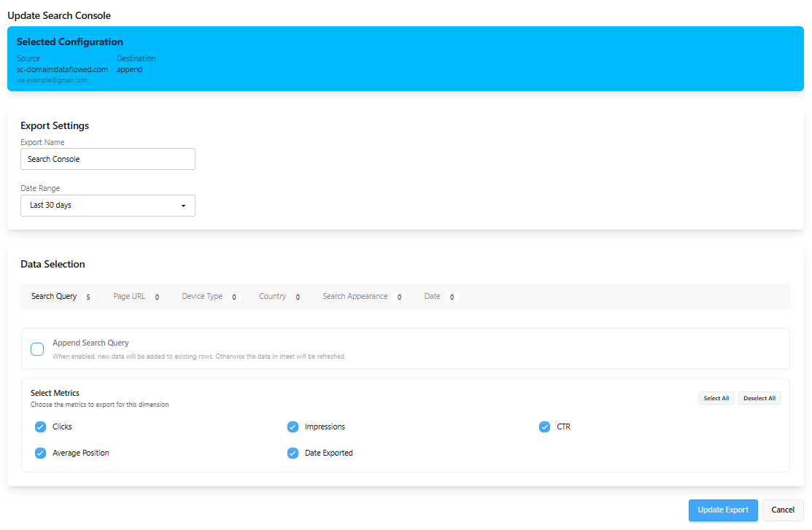Uncheck the Date Exported metric
The height and width of the screenshot is (530, 812).
coord(293,453)
